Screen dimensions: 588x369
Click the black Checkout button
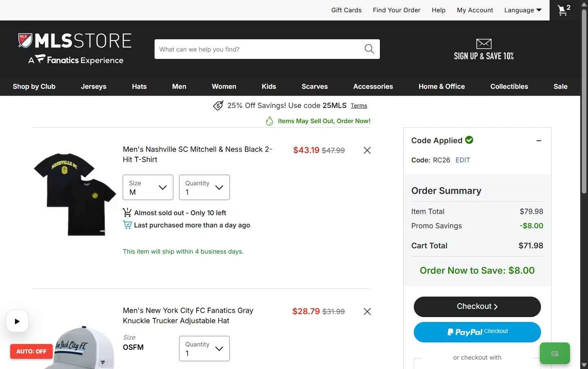click(x=477, y=306)
